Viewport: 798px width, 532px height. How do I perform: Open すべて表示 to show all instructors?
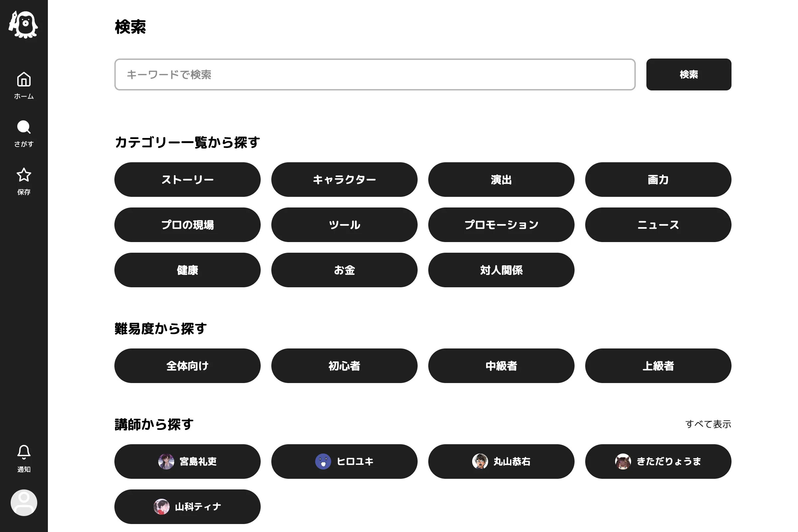point(709,424)
